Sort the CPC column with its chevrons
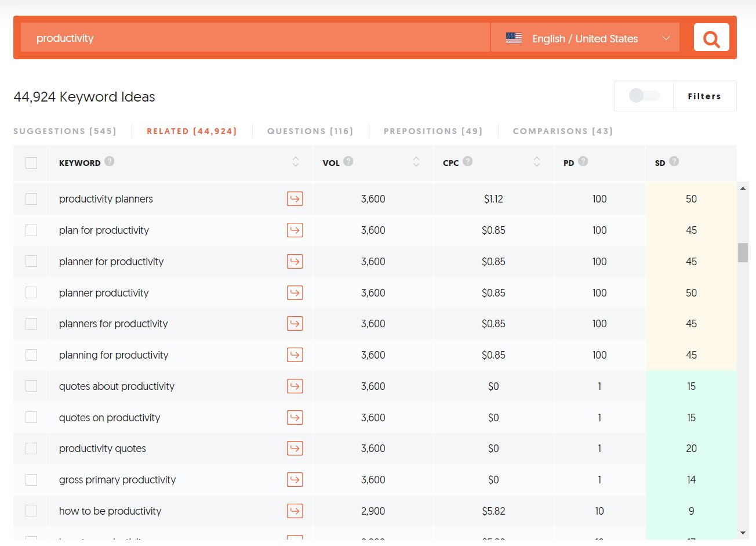 [x=536, y=162]
